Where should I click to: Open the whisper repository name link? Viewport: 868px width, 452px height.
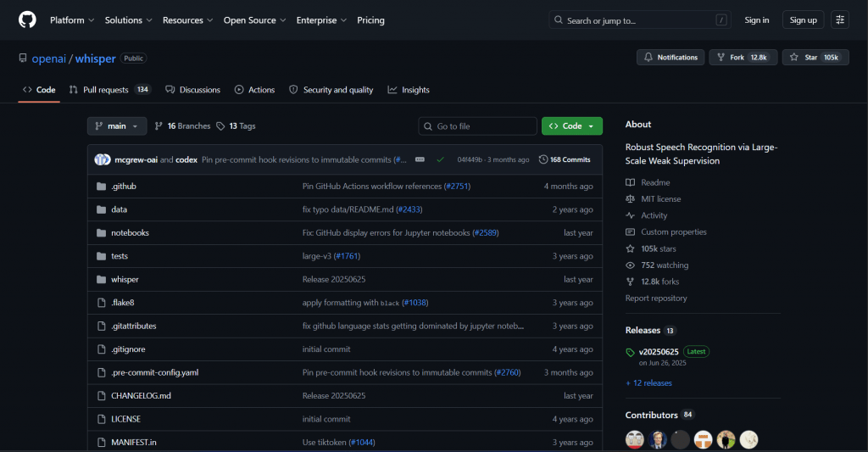(x=95, y=59)
